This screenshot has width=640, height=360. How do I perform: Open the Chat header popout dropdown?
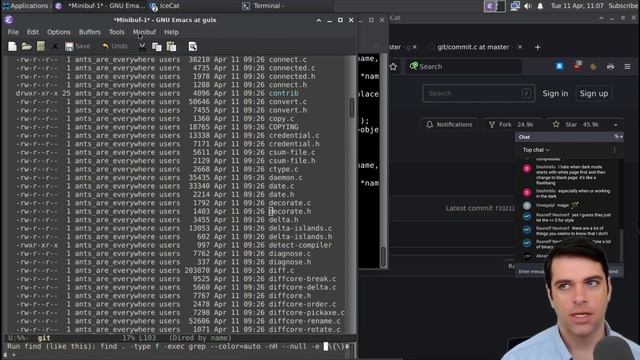point(618,137)
